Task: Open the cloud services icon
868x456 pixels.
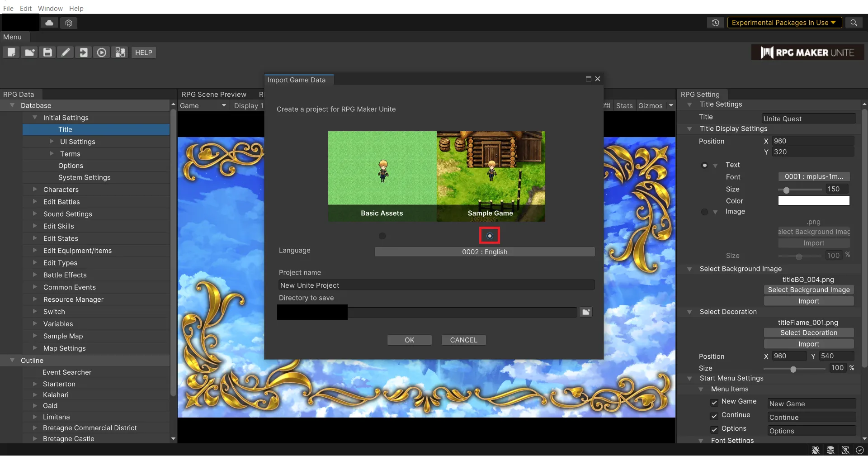Action: 49,23
